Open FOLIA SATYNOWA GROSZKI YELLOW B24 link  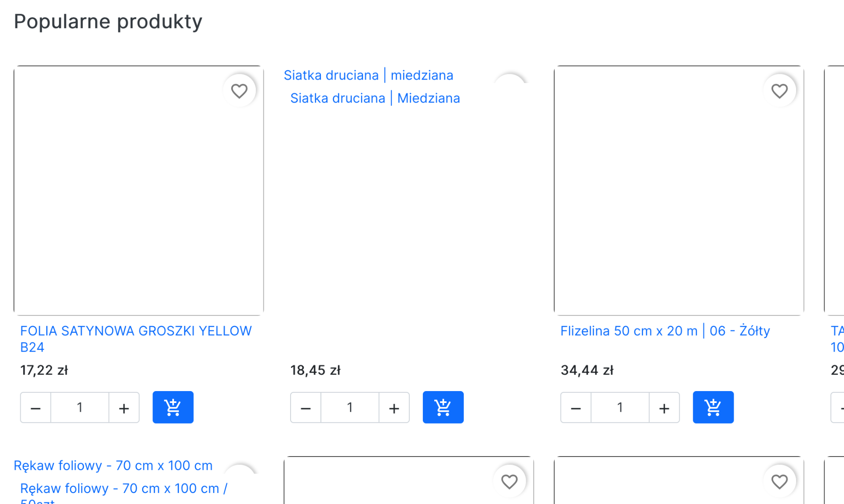tap(136, 338)
